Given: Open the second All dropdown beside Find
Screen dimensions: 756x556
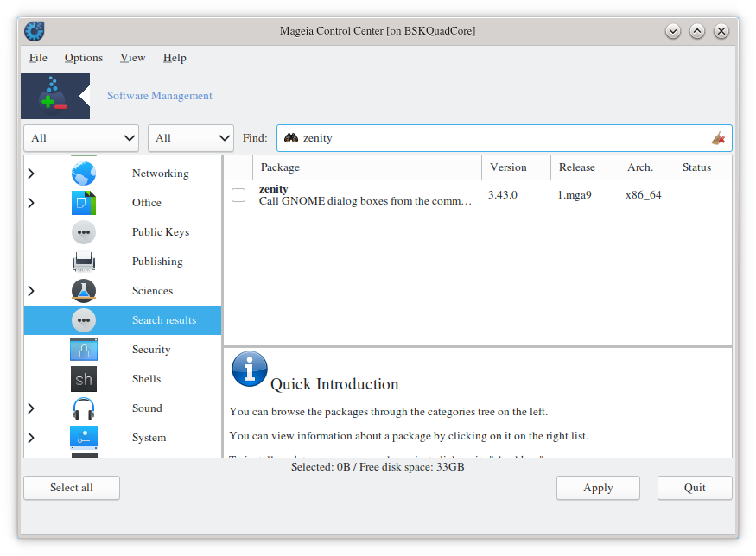Looking at the screenshot, I should tap(191, 138).
